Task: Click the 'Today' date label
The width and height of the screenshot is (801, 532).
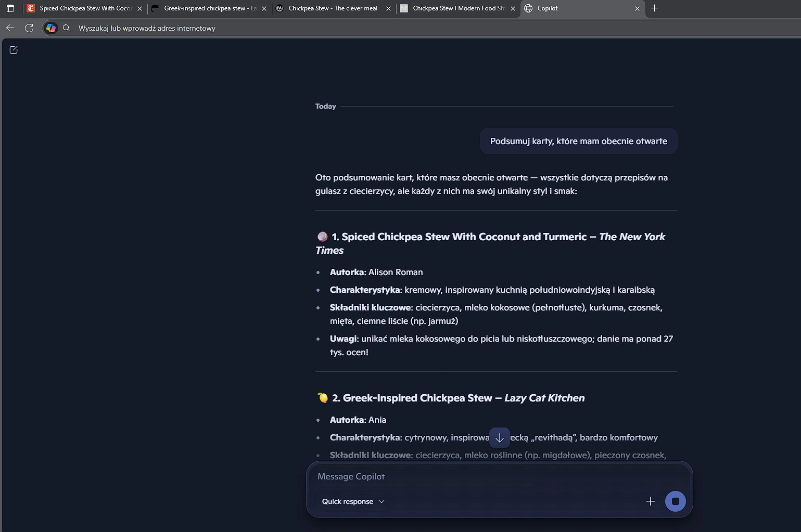Action: click(x=326, y=106)
